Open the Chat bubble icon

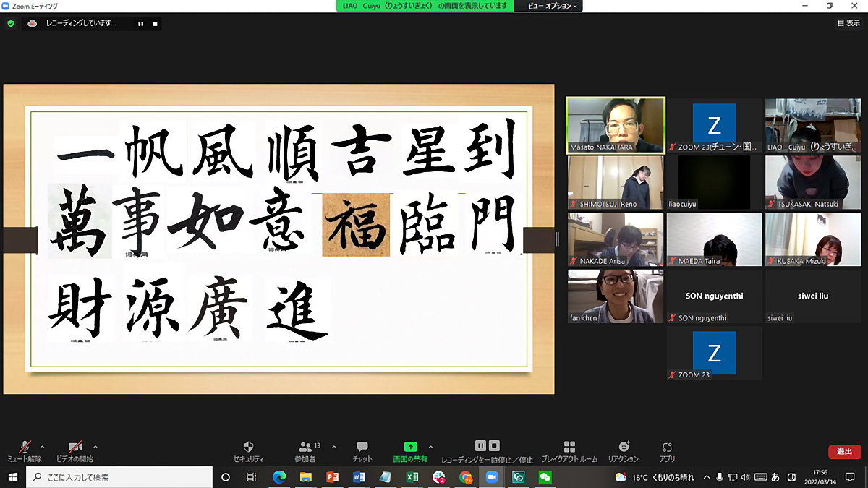pyautogui.click(x=362, y=447)
